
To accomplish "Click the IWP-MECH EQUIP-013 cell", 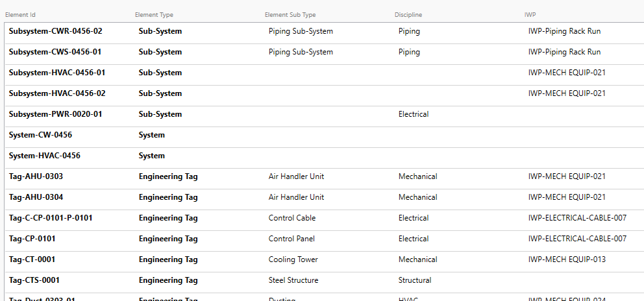I will coord(567,259).
